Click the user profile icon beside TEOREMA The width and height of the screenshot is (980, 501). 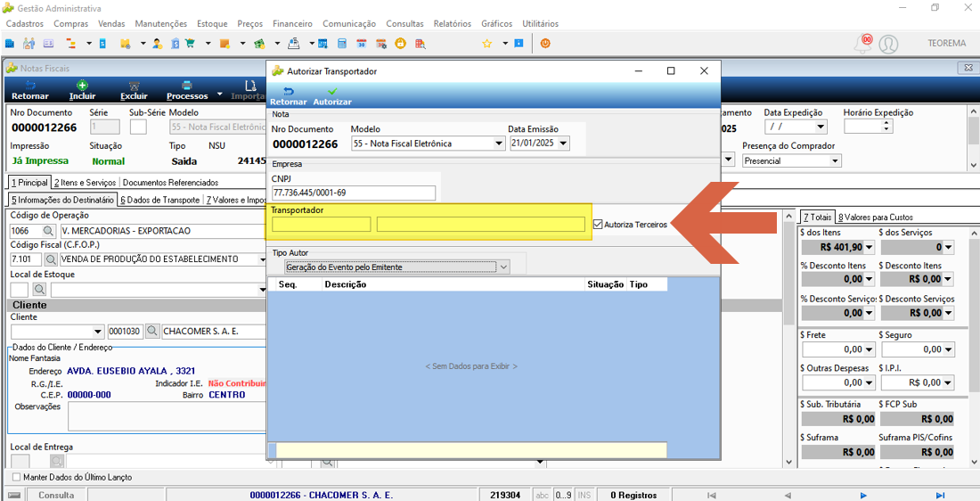(x=888, y=44)
